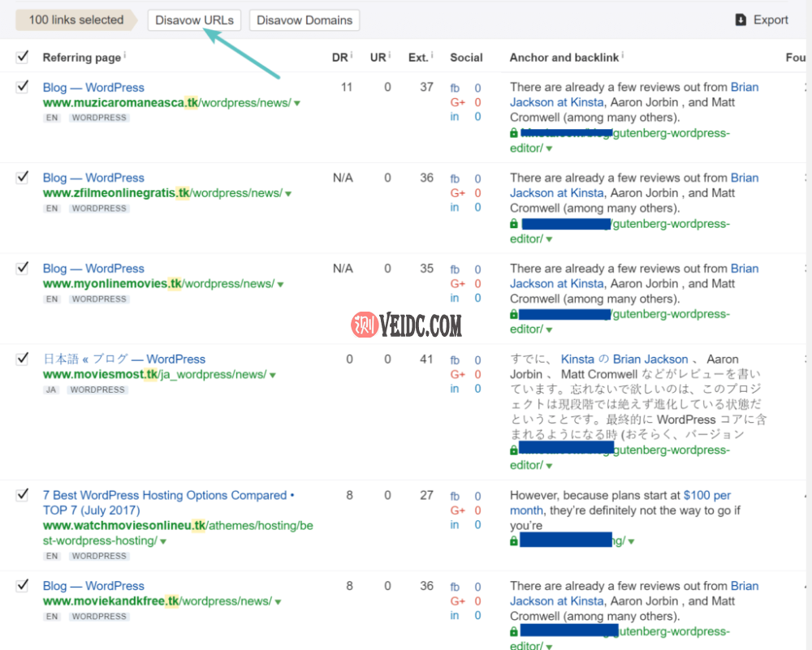
Task: Expand the moviesmost.tk URL dropdown caret
Action: pyautogui.click(x=273, y=376)
